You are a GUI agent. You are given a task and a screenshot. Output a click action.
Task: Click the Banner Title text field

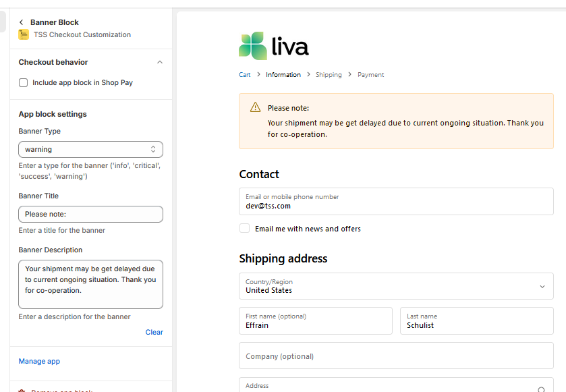(x=90, y=214)
